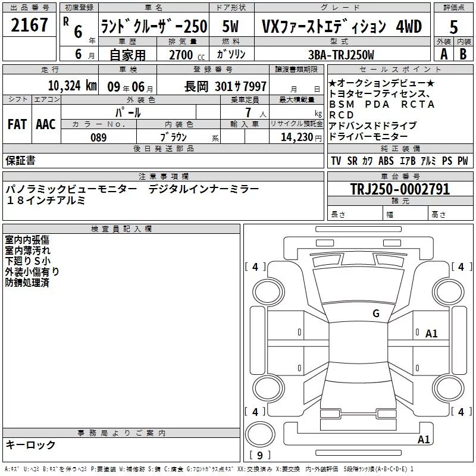Select spare tire rating [9]
The width and height of the screenshot is (476, 476).
[x=259, y=455]
